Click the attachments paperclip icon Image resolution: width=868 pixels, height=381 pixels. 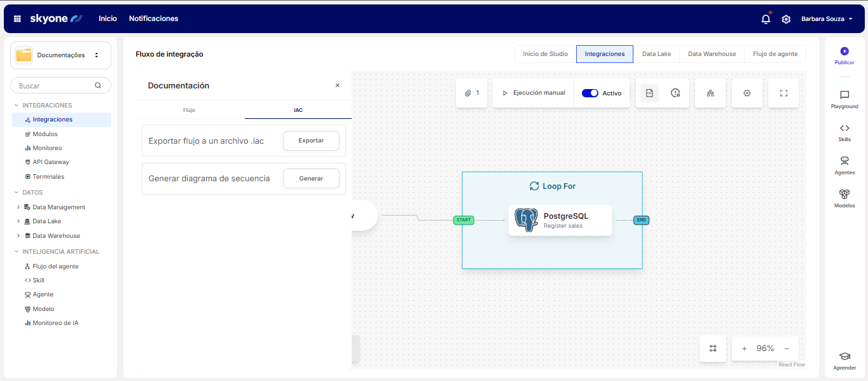471,93
